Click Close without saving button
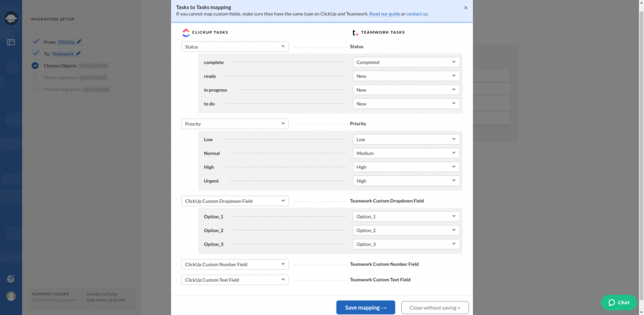Screen dimensions: 644x315 [435, 307]
